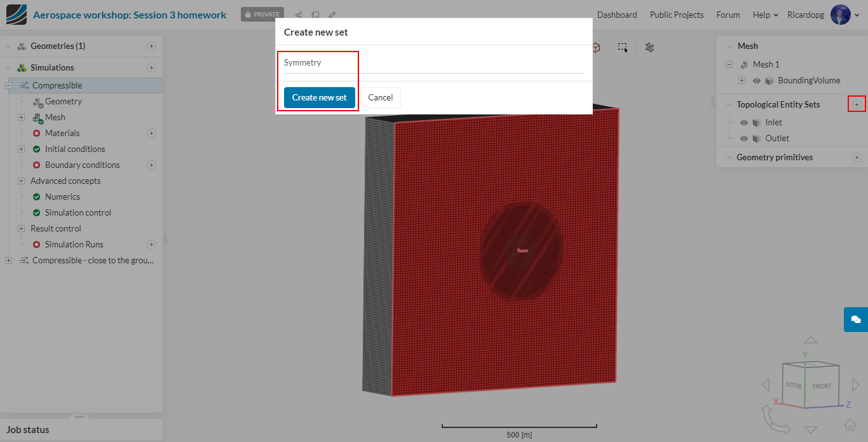868x442 pixels.
Task: Expand Compressible - close to the ground simulation
Action: point(8,260)
